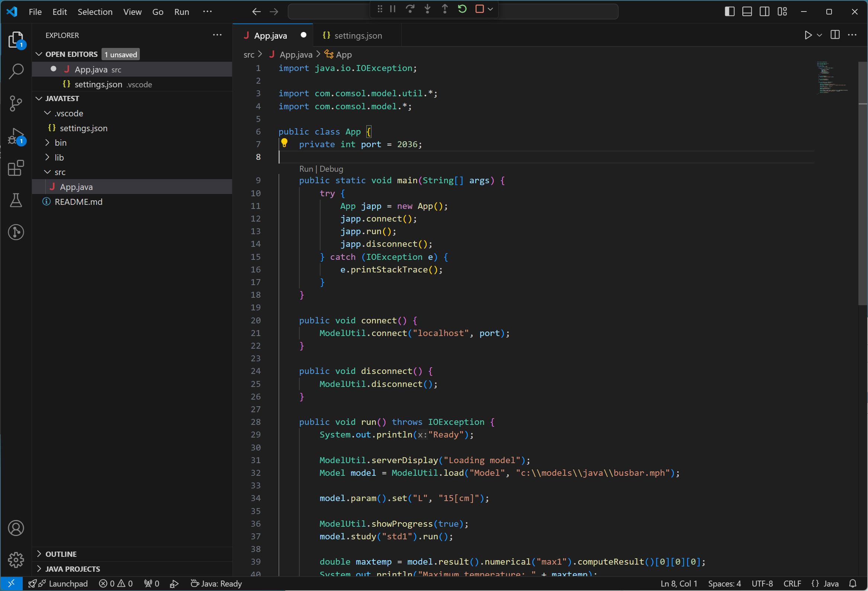Image resolution: width=868 pixels, height=591 pixels.
Task: Open run button dropdown arrow
Action: coord(819,35)
